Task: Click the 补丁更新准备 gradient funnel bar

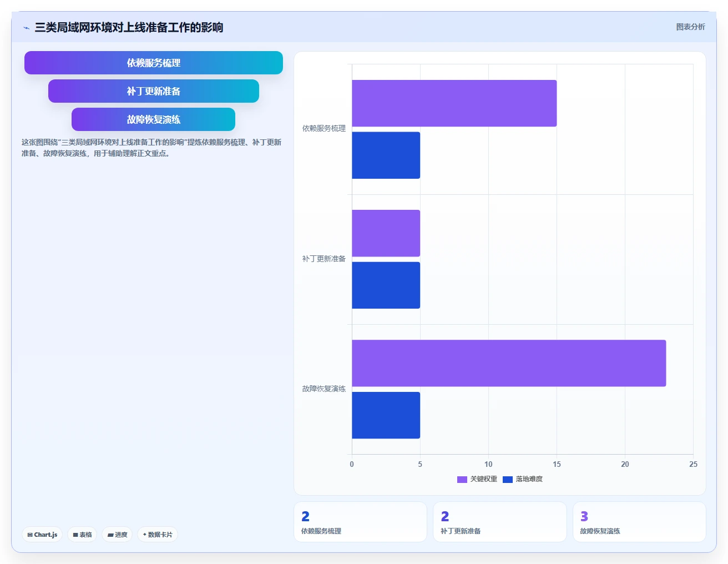Action: pyautogui.click(x=154, y=91)
